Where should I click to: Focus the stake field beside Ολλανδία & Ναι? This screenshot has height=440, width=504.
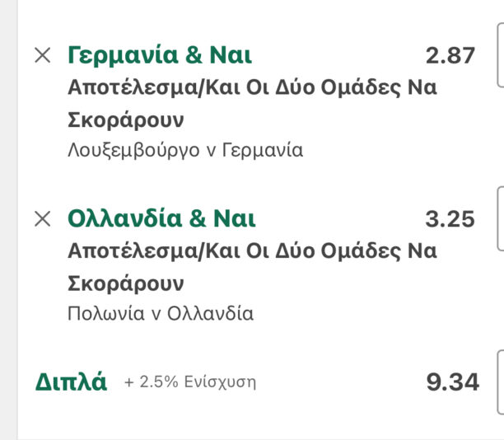click(x=499, y=219)
